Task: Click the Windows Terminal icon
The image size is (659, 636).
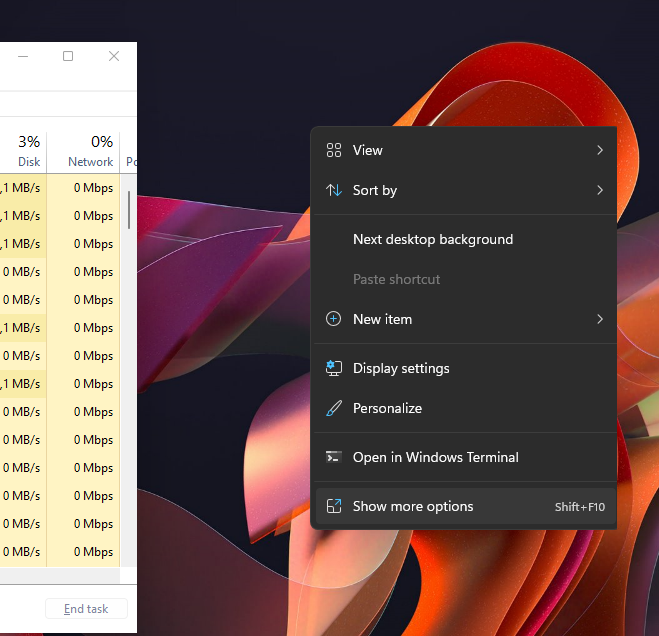Action: point(334,457)
